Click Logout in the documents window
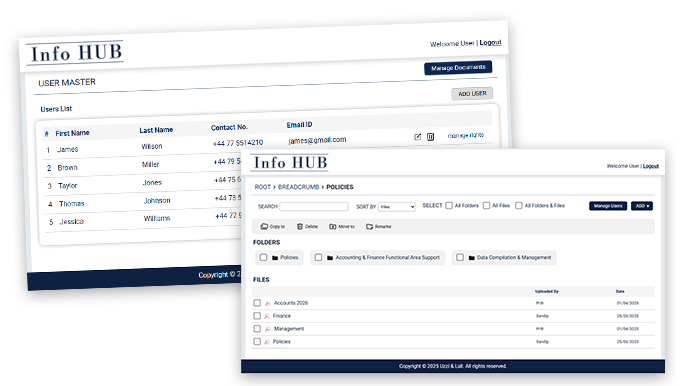Image resolution: width=700 pixels, height=386 pixels. [650, 166]
